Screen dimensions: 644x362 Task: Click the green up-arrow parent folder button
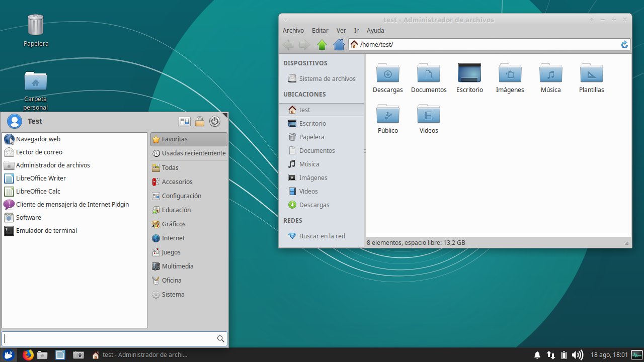322,45
